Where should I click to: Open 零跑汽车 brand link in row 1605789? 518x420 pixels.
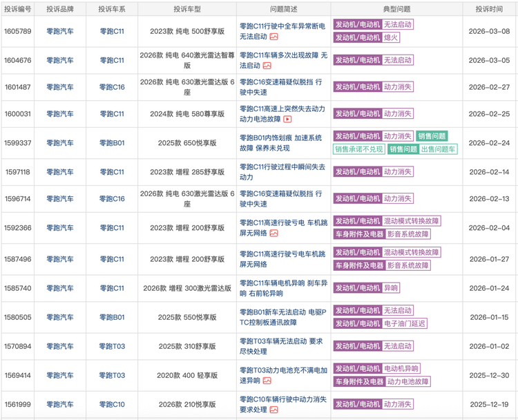coord(60,31)
